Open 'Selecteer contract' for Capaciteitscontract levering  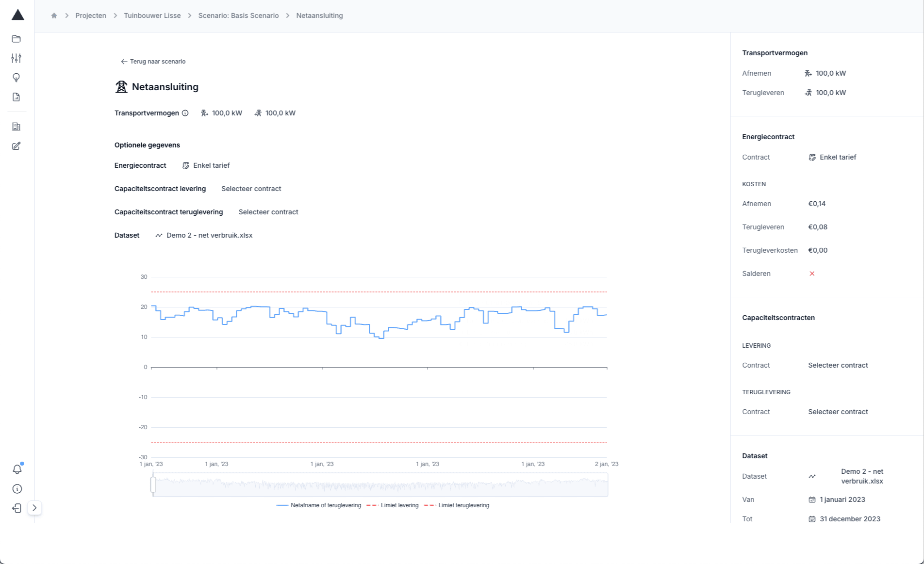coord(251,189)
